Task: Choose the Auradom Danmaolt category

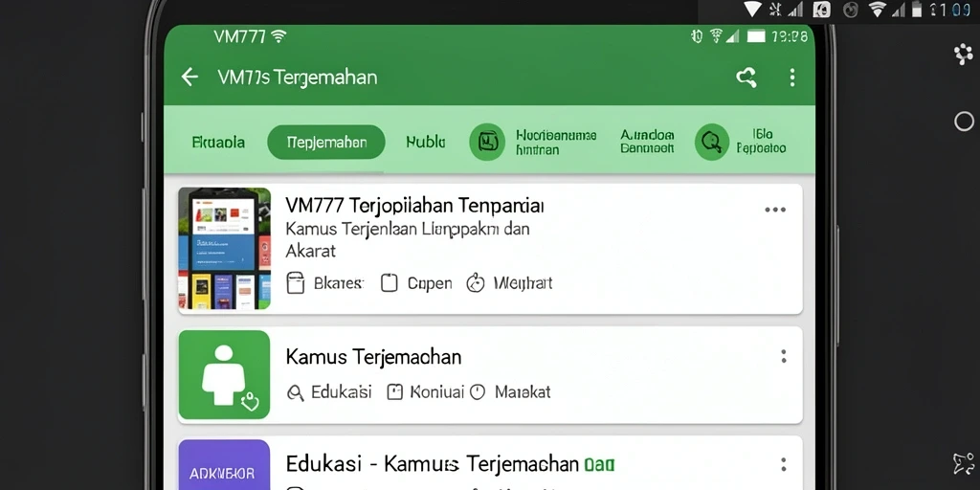Action: (x=647, y=142)
